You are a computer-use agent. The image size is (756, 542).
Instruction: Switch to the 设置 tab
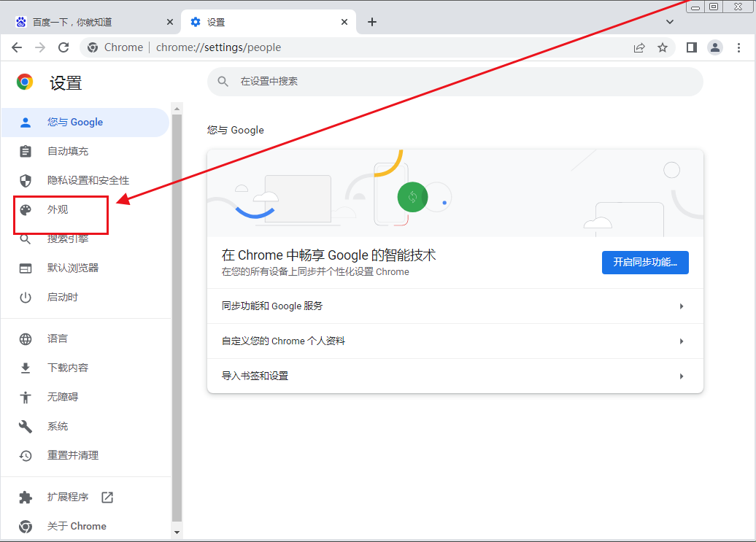pyautogui.click(x=269, y=22)
